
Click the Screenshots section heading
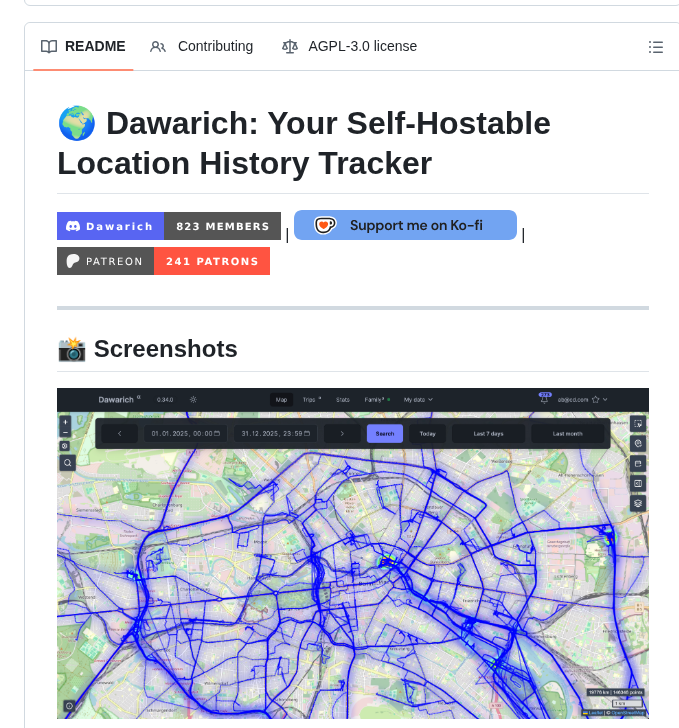tap(147, 349)
